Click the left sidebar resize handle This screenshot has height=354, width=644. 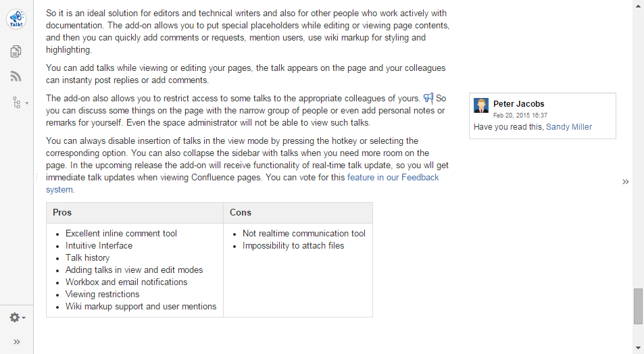(36, 177)
